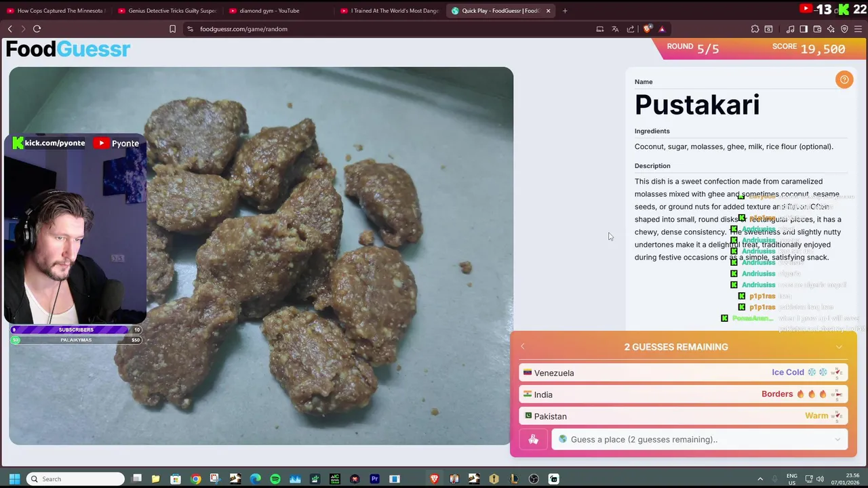868x488 pixels.
Task: Click the Pustakari dish name heading
Action: pyautogui.click(x=697, y=105)
